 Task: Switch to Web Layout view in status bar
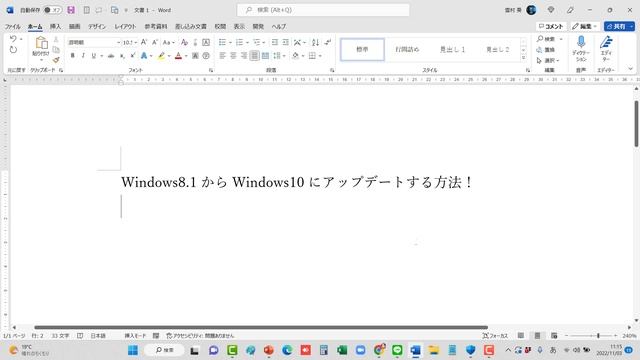click(554, 336)
